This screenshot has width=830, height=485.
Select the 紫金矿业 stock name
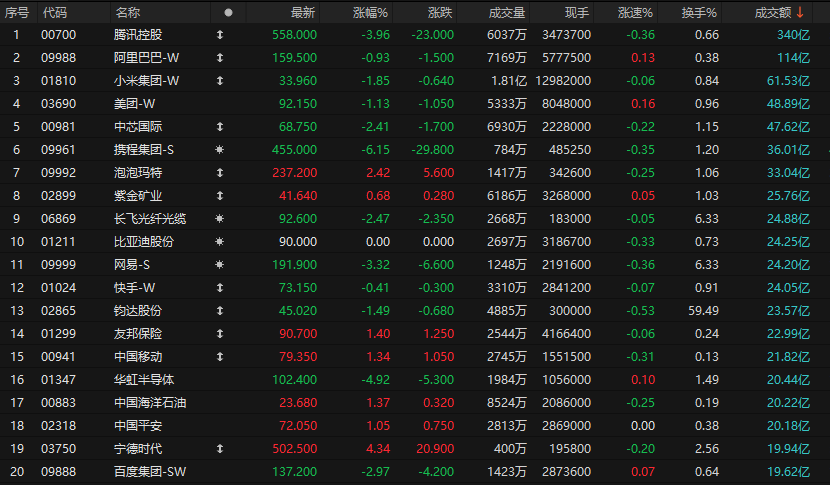click(138, 196)
